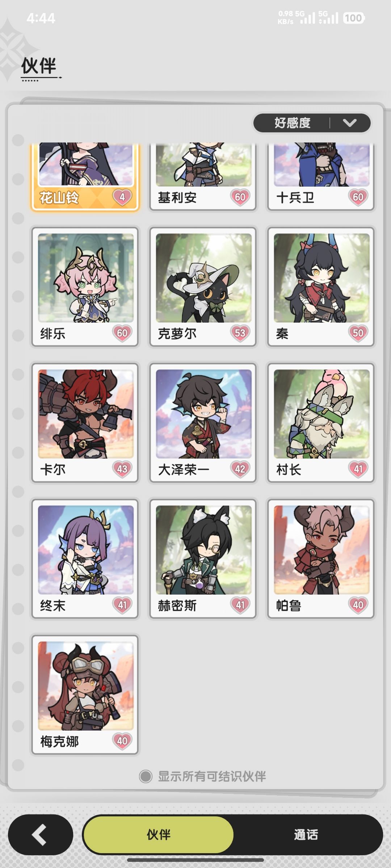This screenshot has height=868, width=391.
Task: Open the 好感度 sort dropdown
Action: 312,123
